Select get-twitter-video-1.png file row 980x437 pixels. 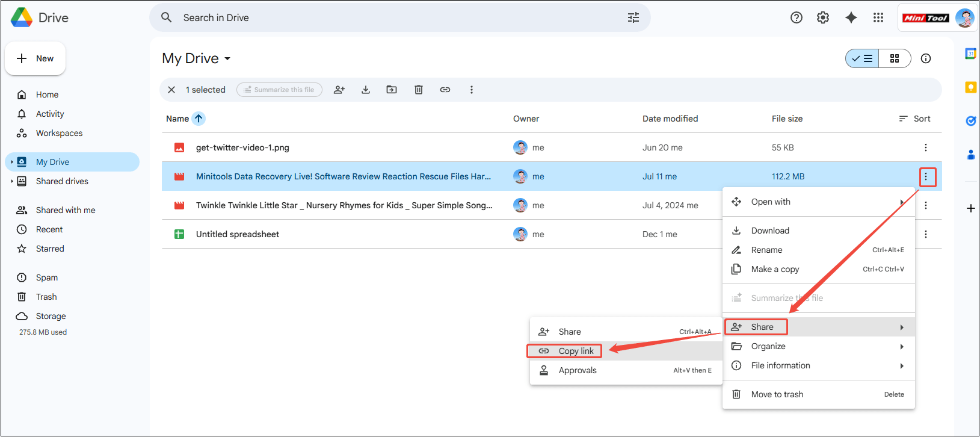[552, 147]
